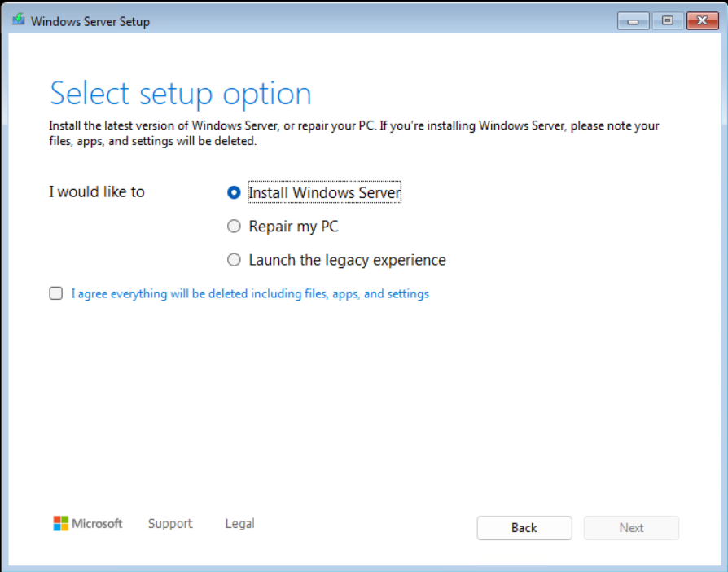The image size is (728, 572).
Task: Select Launch the legacy experience option
Action: [234, 260]
